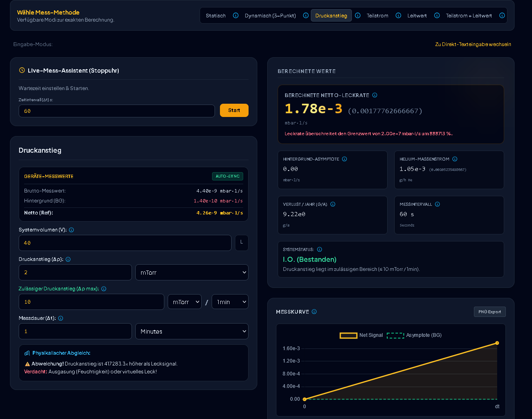Show info for Messdauer (Δt)
Image resolution: width=532 pixels, height=419 pixels.
tap(61, 318)
